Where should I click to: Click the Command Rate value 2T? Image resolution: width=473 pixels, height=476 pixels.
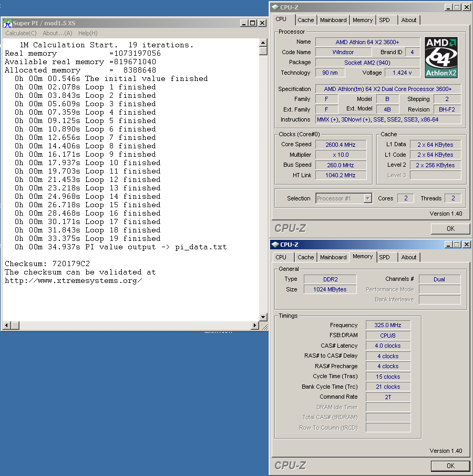tap(388, 397)
